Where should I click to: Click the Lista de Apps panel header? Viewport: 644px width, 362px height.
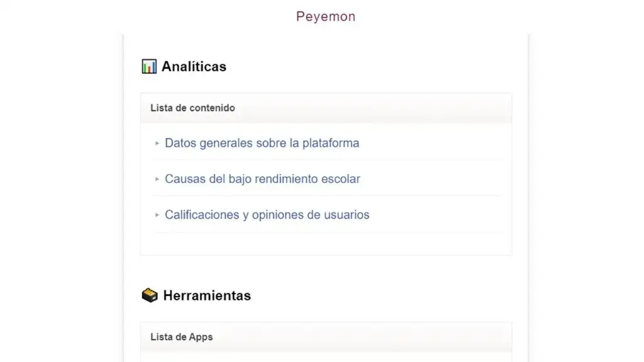[x=326, y=337]
